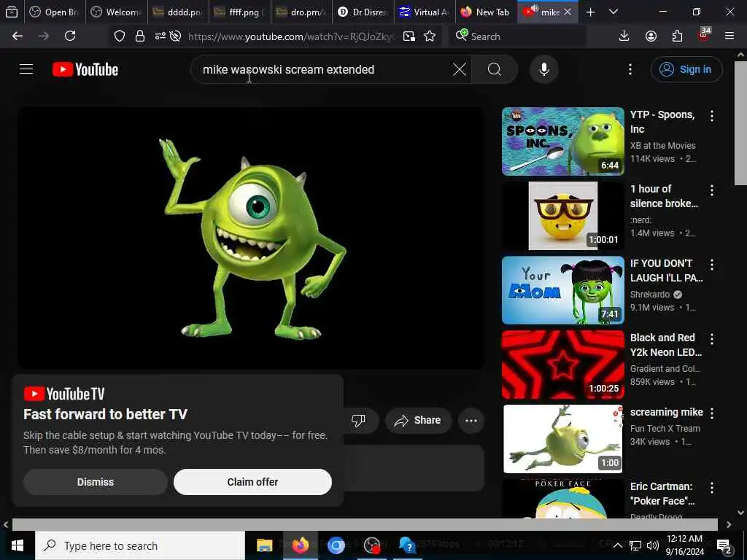Bookmark this page with the star
747x560 pixels.
point(430,36)
